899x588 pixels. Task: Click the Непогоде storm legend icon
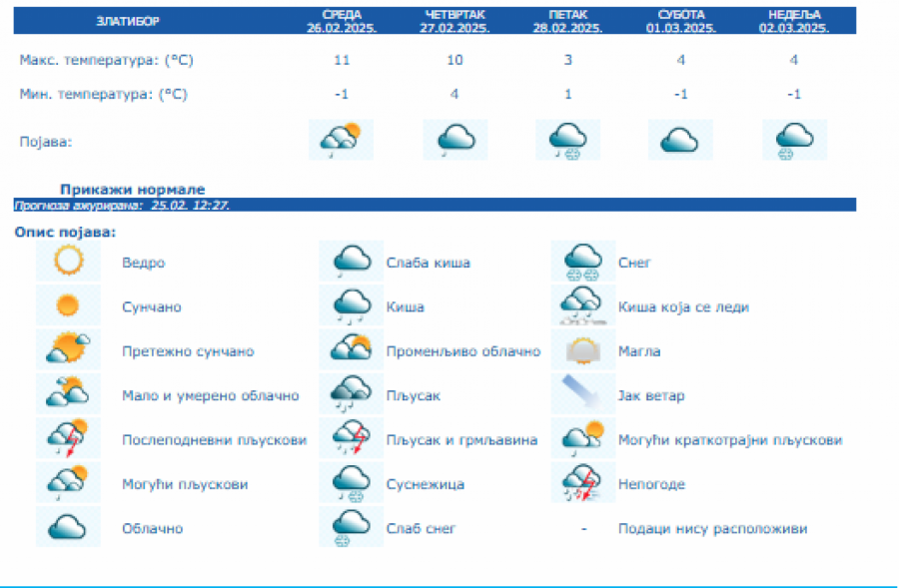coord(583,483)
